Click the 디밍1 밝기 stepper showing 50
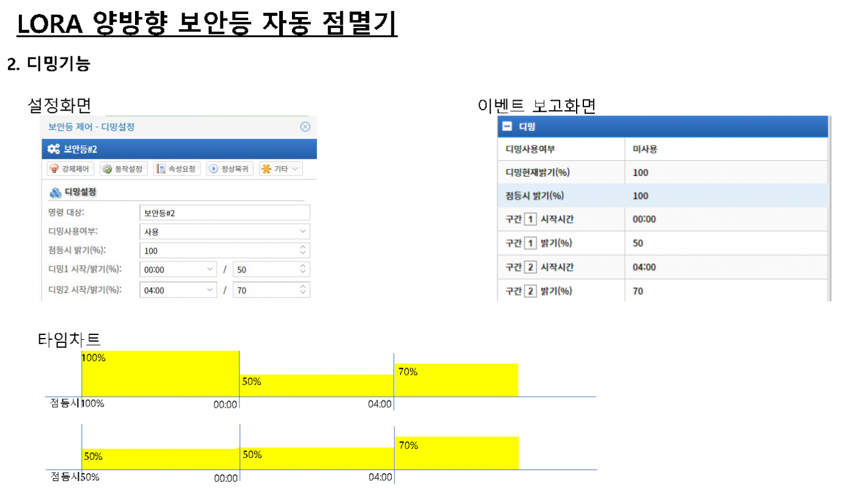This screenshot has height=489, width=868. click(271, 270)
